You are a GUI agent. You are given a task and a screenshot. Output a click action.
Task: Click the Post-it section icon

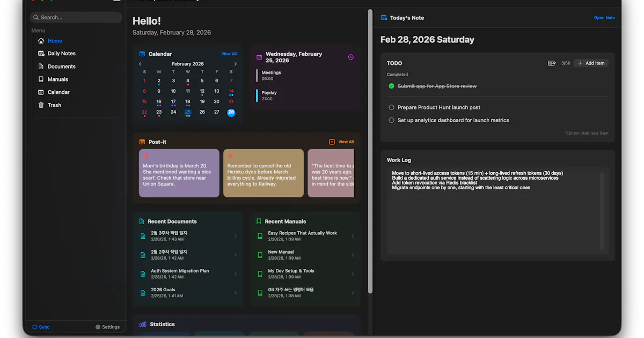[142, 142]
